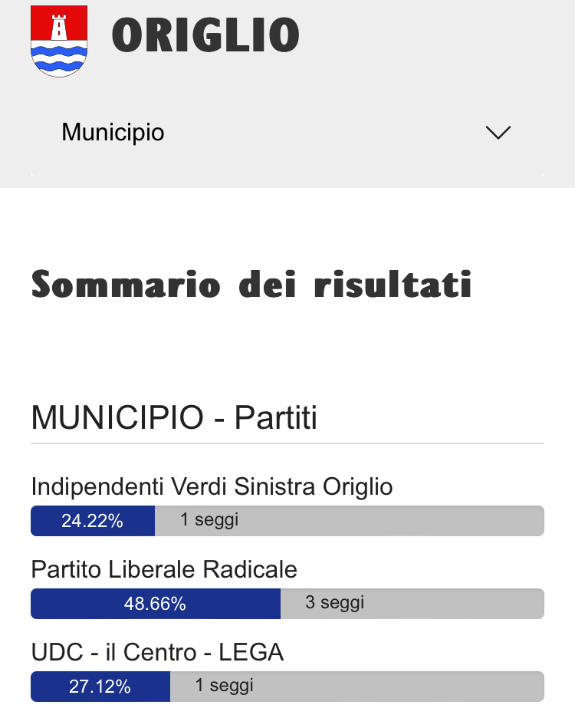Click the blue waves in the crest
This screenshot has height=728, width=575.
[x=59, y=59]
